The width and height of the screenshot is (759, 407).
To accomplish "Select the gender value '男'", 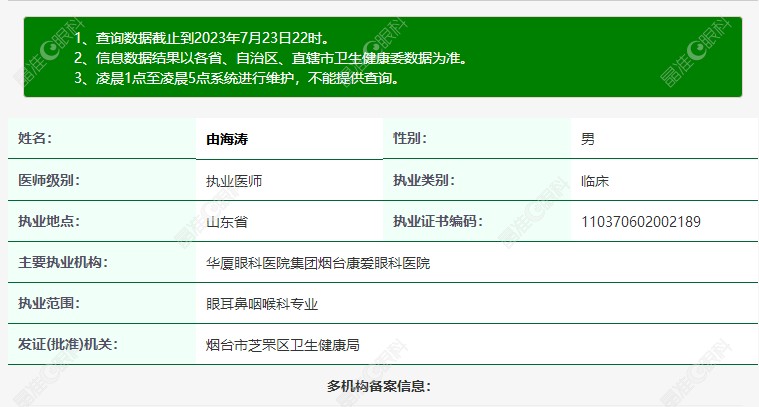I will [x=588, y=139].
